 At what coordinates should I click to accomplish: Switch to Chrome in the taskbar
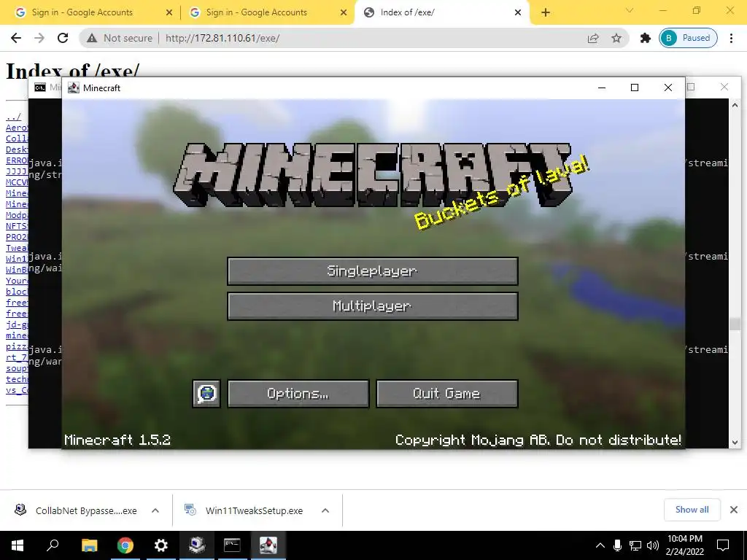(x=125, y=545)
